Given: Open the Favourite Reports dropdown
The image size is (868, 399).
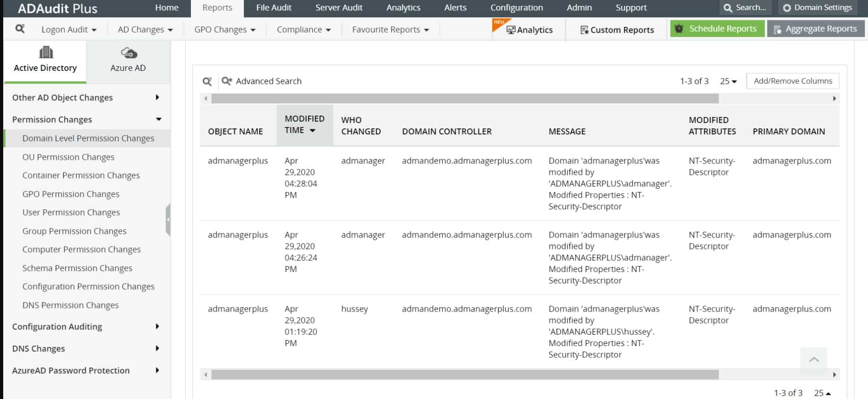Looking at the screenshot, I should point(391,29).
